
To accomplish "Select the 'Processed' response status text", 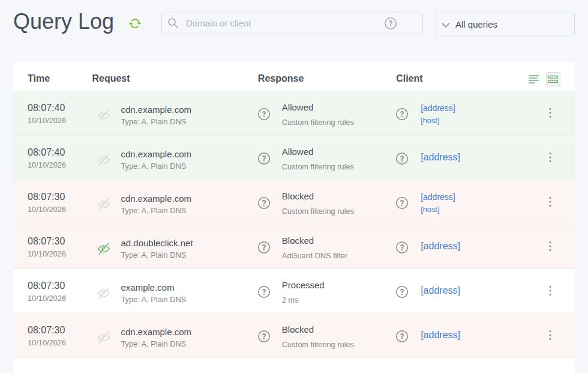I will coord(303,285).
